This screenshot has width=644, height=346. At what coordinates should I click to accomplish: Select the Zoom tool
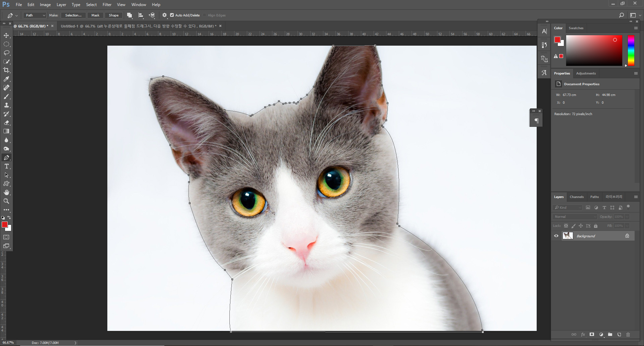[x=6, y=201]
